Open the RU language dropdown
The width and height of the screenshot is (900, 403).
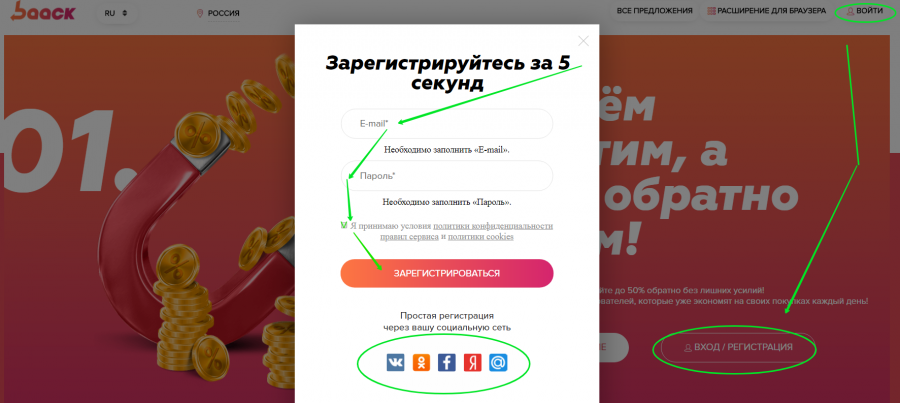[x=117, y=13]
